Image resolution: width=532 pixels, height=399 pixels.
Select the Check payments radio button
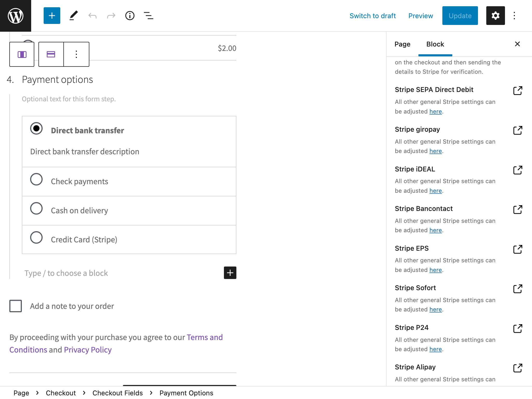36,179
